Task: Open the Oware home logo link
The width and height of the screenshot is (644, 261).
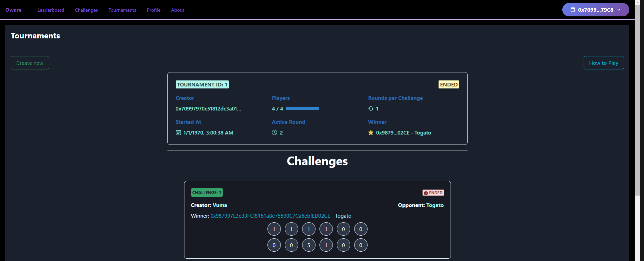Action: pos(13,10)
